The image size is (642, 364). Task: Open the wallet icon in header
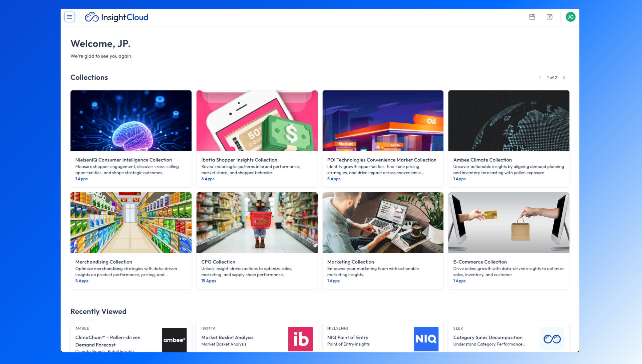(x=549, y=17)
